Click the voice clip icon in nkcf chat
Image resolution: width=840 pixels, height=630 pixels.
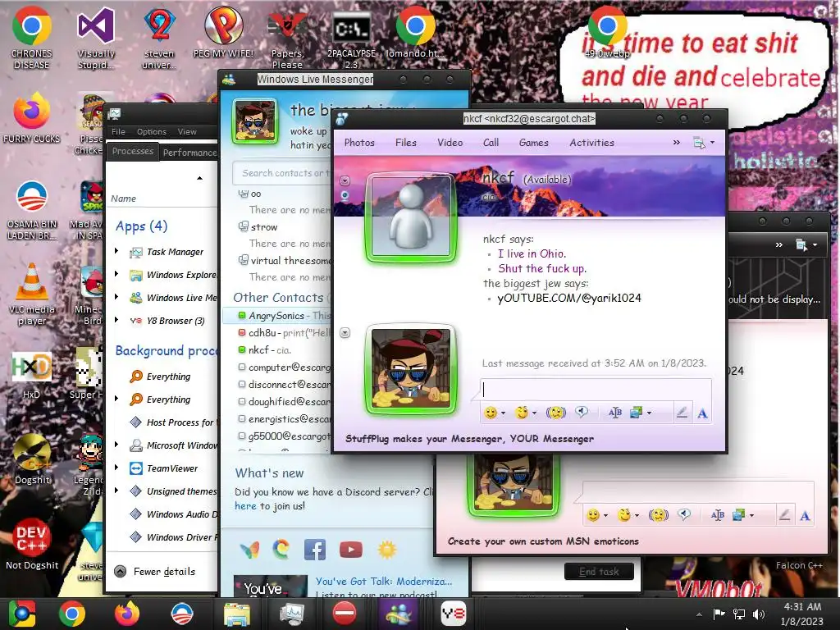click(582, 412)
